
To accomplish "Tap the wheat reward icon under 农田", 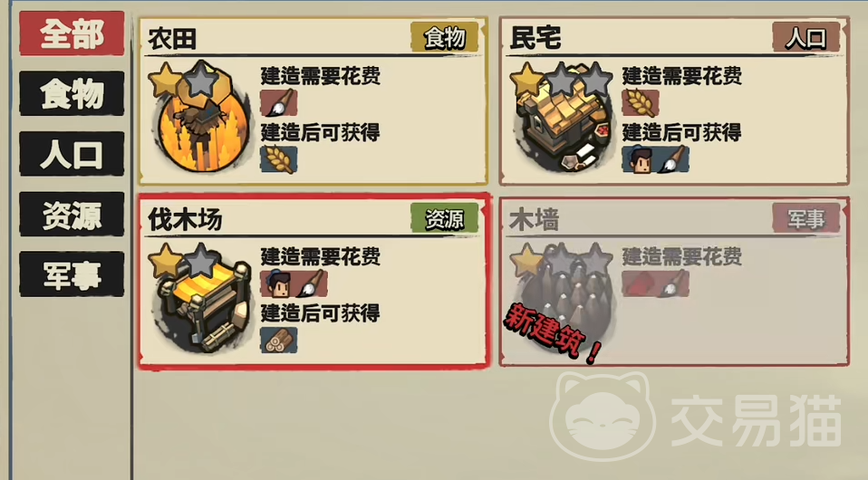I will tap(278, 159).
